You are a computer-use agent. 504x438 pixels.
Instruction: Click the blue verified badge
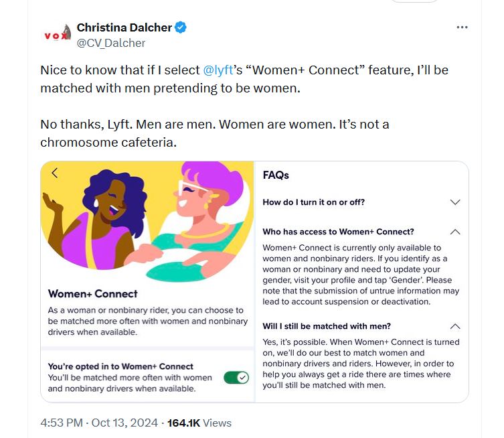point(181,27)
